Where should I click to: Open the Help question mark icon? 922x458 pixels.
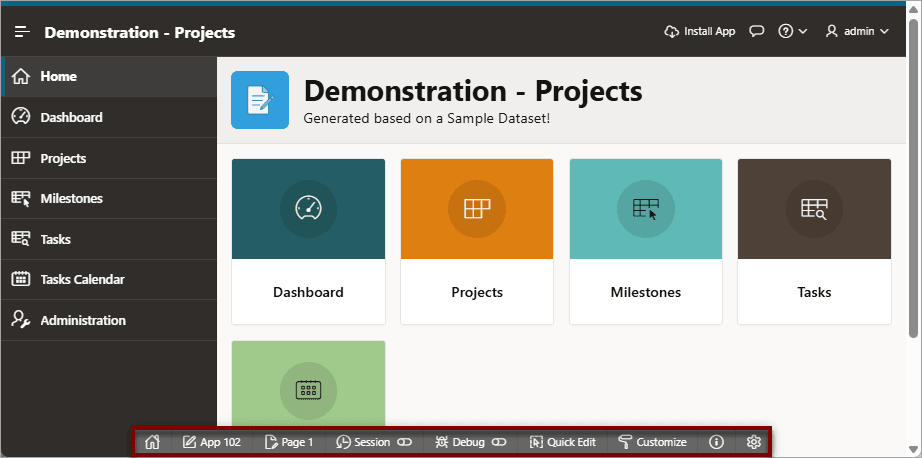pos(786,32)
